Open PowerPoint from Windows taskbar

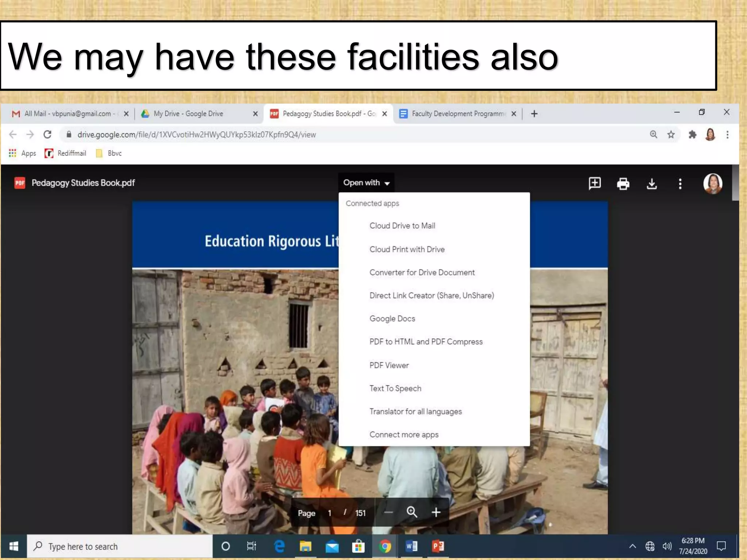pyautogui.click(x=438, y=546)
